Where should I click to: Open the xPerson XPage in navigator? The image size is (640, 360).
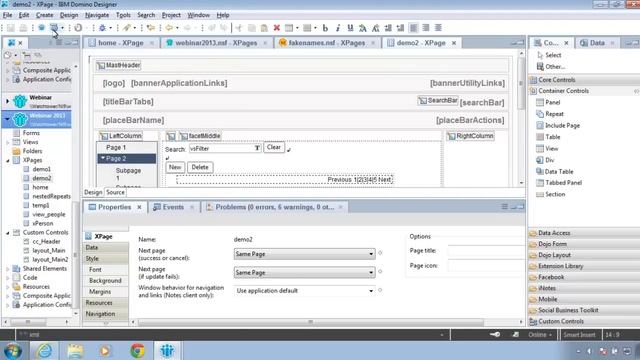point(42,224)
